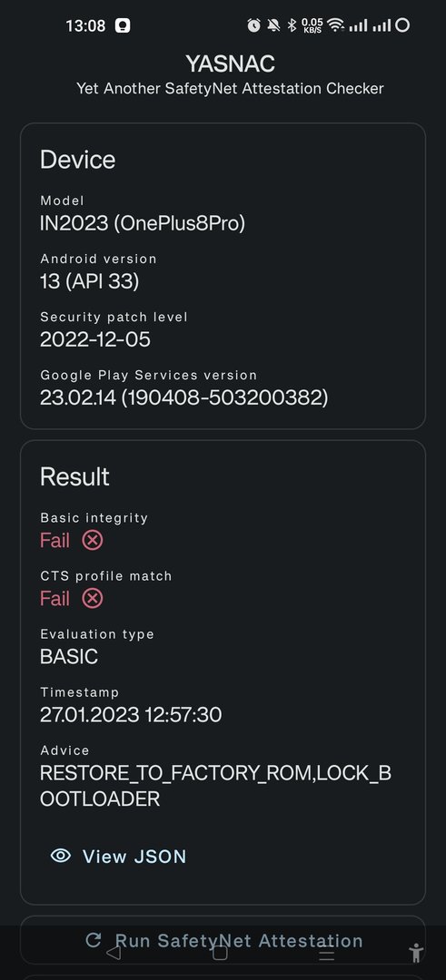Tap the Google Play Services version number
Viewport: 446px width, 980px height.
tap(183, 397)
